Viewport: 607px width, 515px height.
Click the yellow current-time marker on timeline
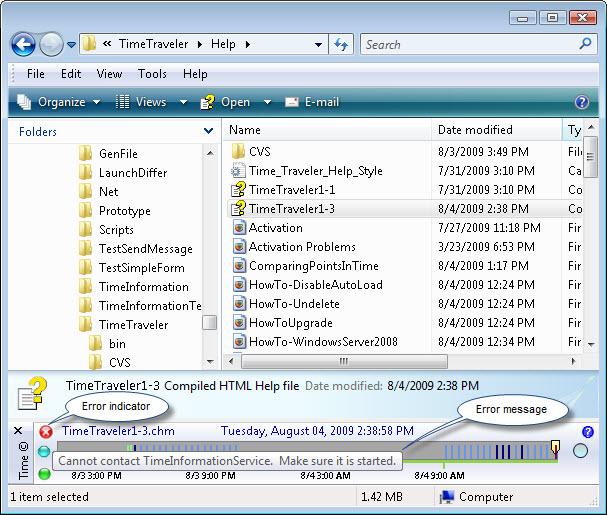(556, 447)
